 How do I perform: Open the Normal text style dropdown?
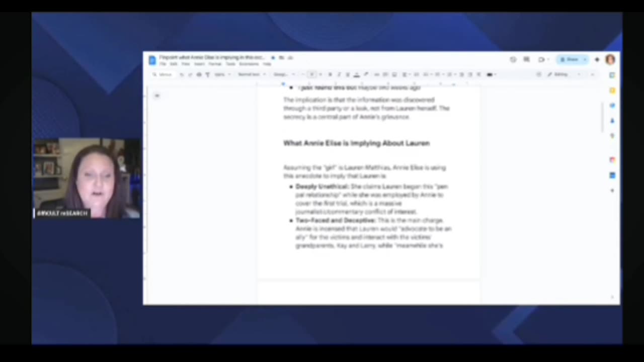252,74
